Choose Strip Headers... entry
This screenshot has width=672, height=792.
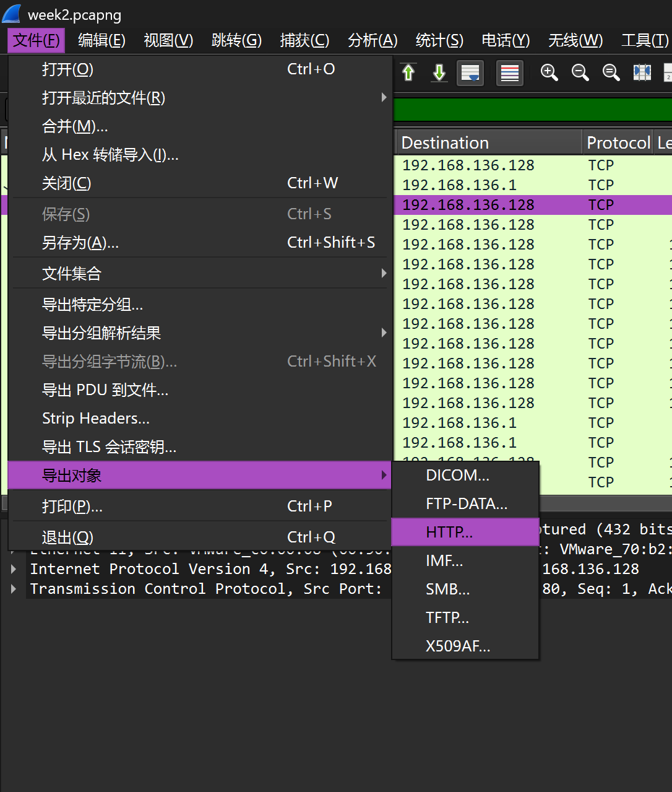point(200,419)
